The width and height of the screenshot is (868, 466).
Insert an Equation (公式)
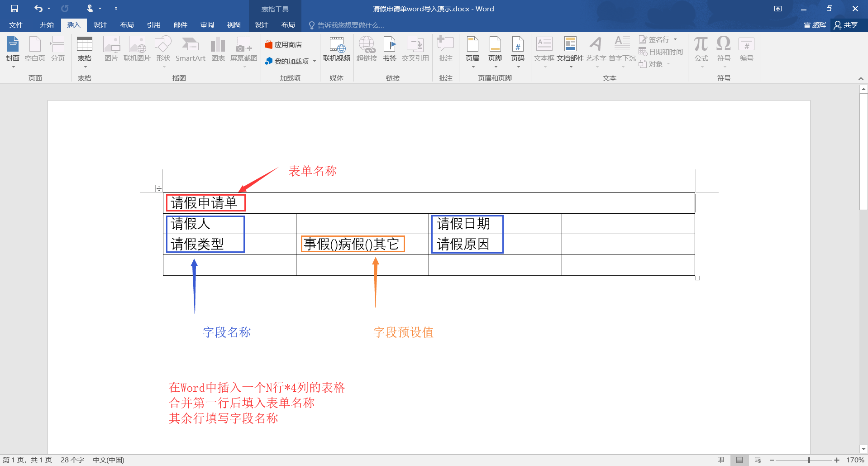click(x=701, y=51)
